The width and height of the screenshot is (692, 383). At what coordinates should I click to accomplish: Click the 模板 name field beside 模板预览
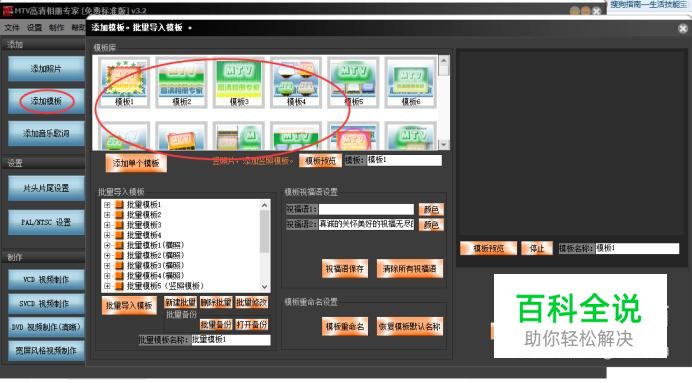[x=404, y=160]
